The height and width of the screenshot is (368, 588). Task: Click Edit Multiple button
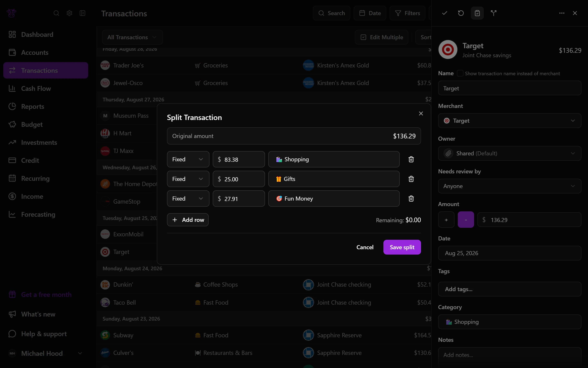pos(381,37)
